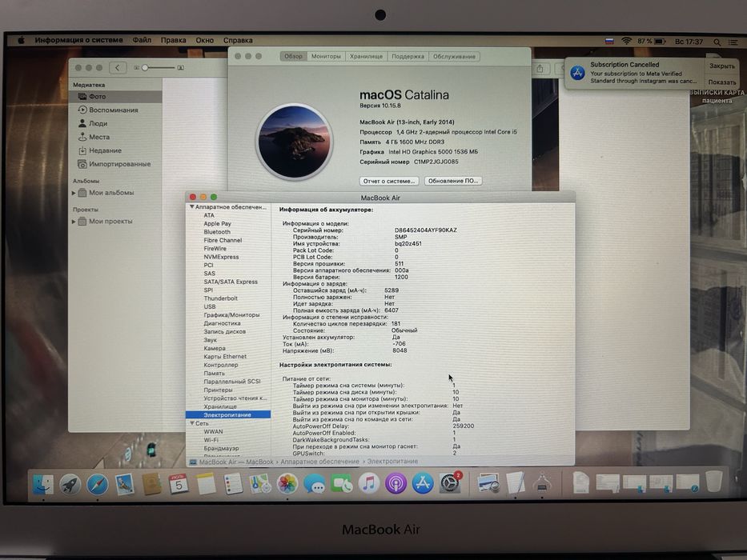This screenshot has height=560, width=747.
Task: Open Информация о системе app menu
Action: click(x=78, y=40)
